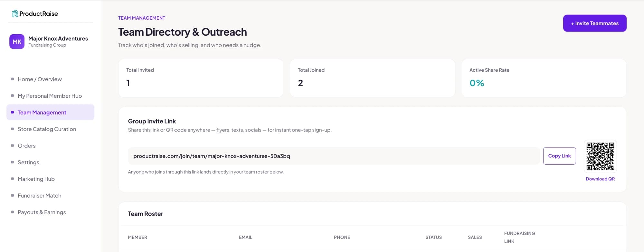Screen dimensions: 644x252
Task: Go to My Personal Member Hub
Action: pos(50,96)
